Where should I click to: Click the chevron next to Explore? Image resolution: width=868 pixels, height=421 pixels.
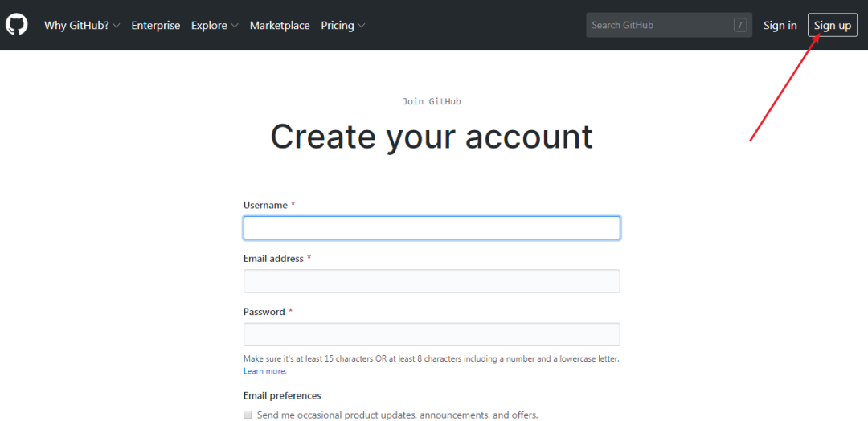(x=235, y=26)
